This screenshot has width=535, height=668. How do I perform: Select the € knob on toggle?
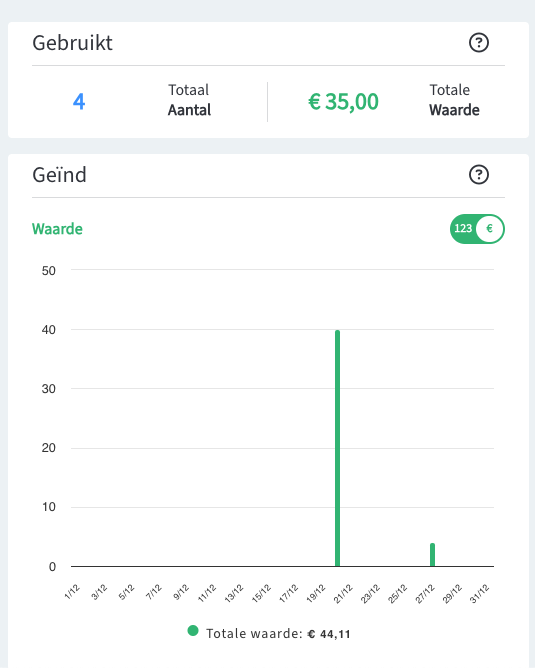(x=489, y=229)
